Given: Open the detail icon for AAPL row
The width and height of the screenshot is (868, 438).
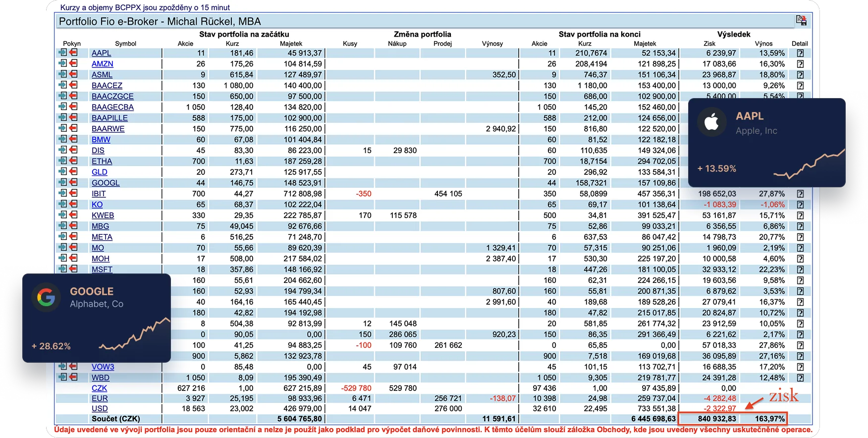Looking at the screenshot, I should (800, 53).
